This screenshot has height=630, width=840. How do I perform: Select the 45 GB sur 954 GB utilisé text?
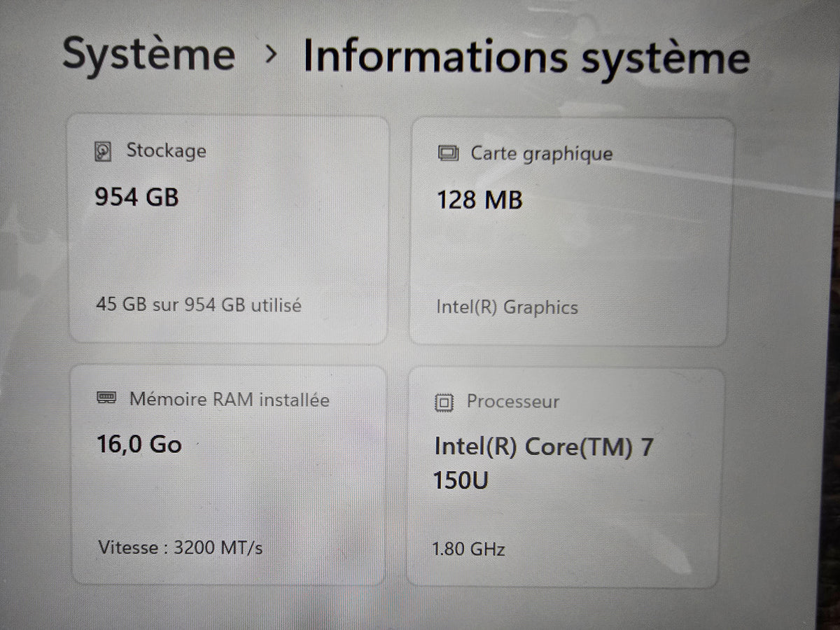click(x=198, y=305)
